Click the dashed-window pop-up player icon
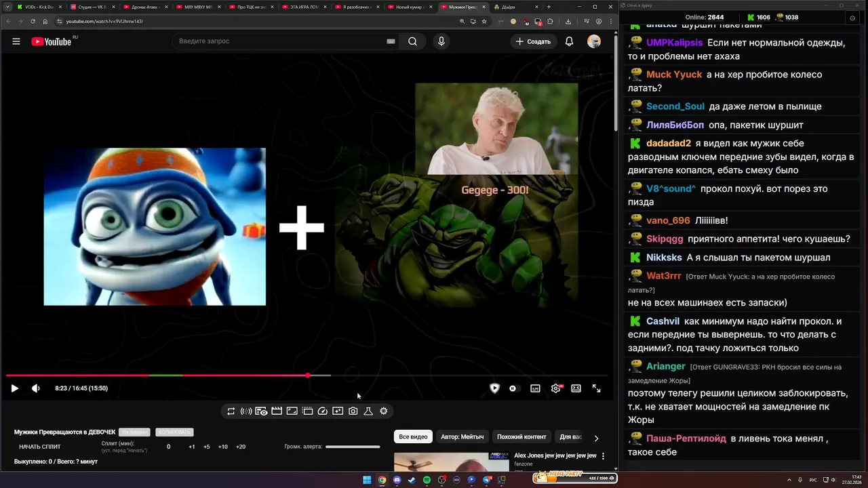 307,411
